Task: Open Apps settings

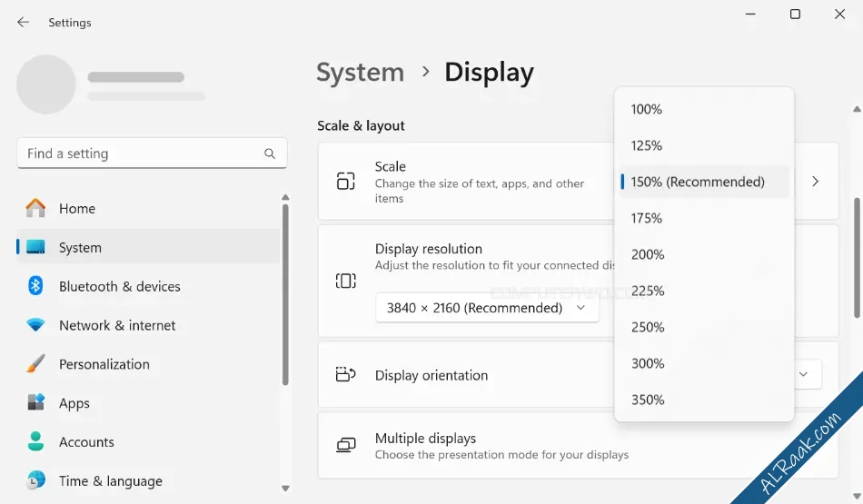Action: point(149,403)
